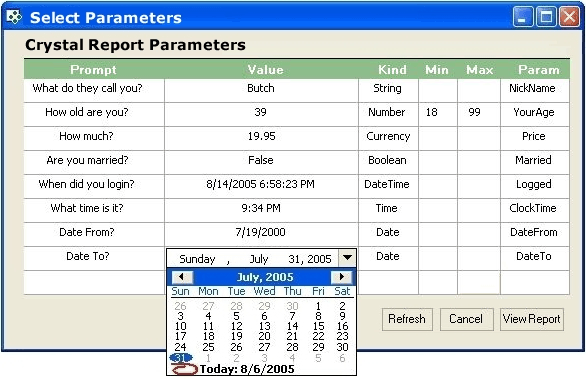Click the Cancel button

coord(466,319)
